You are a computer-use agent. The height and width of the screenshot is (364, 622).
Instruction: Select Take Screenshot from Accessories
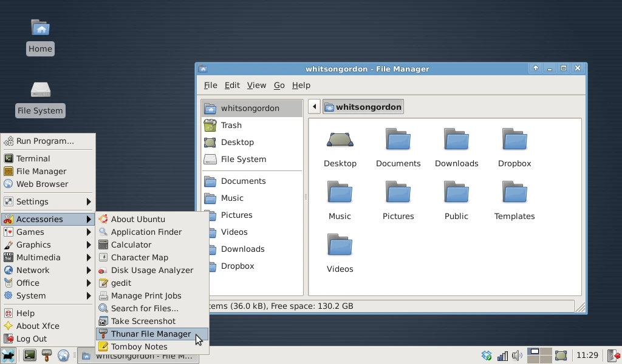(x=152, y=321)
